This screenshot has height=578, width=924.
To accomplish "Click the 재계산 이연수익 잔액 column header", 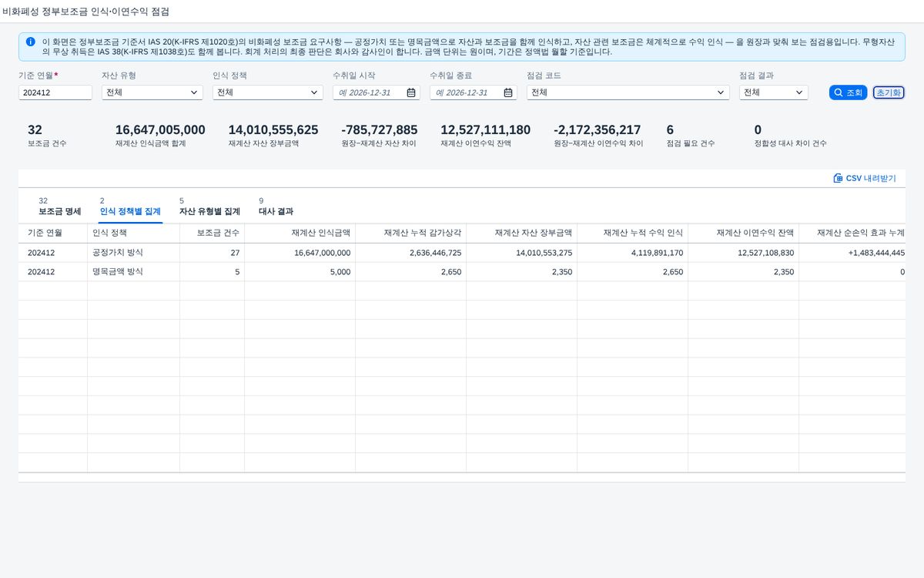I will (x=744, y=233).
